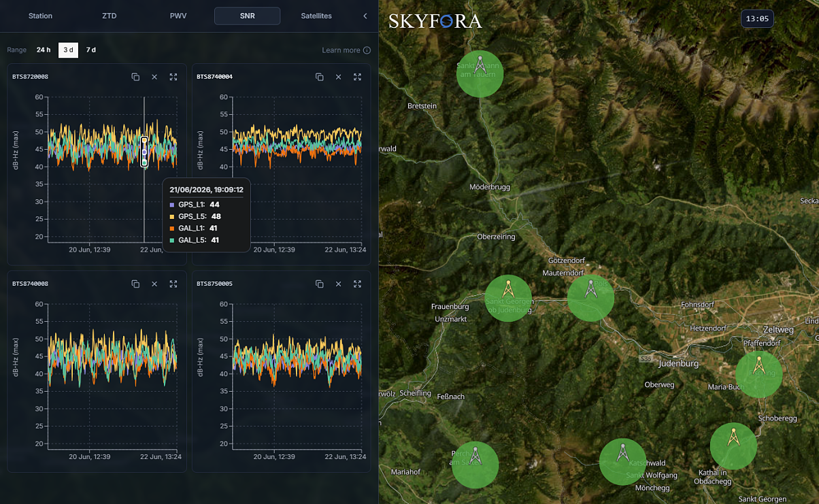Click the Pfaffendorf map label
This screenshot has width=819, height=504.
pos(761,343)
